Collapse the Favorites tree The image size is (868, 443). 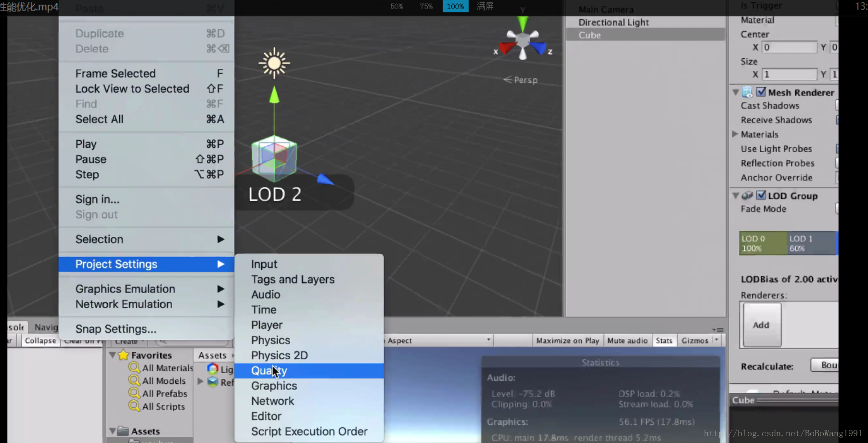113,355
